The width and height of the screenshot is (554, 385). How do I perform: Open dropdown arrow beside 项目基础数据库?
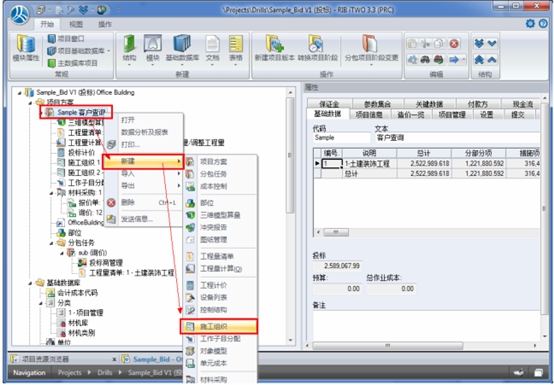[109, 51]
